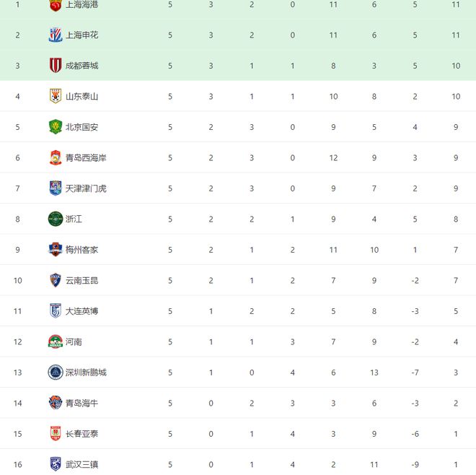Click the 大连英博 club logo
The height and width of the screenshot is (475, 476).
(x=56, y=311)
